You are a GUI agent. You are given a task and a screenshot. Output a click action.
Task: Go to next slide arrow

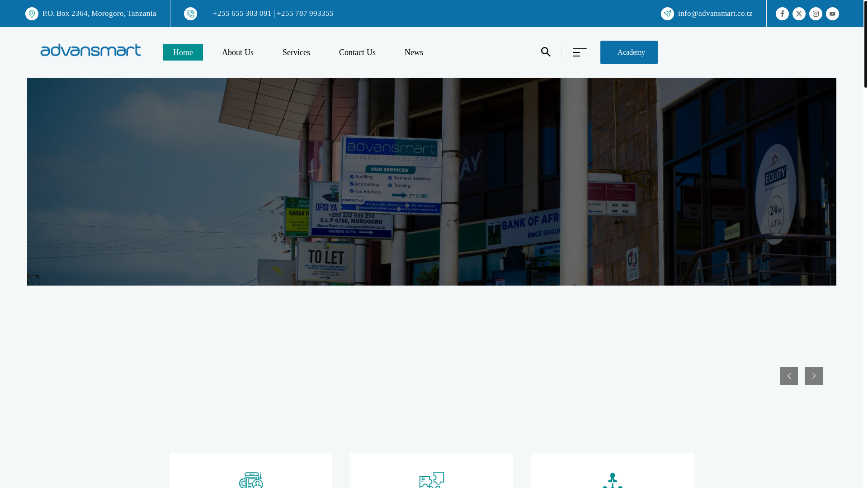pyautogui.click(x=813, y=376)
